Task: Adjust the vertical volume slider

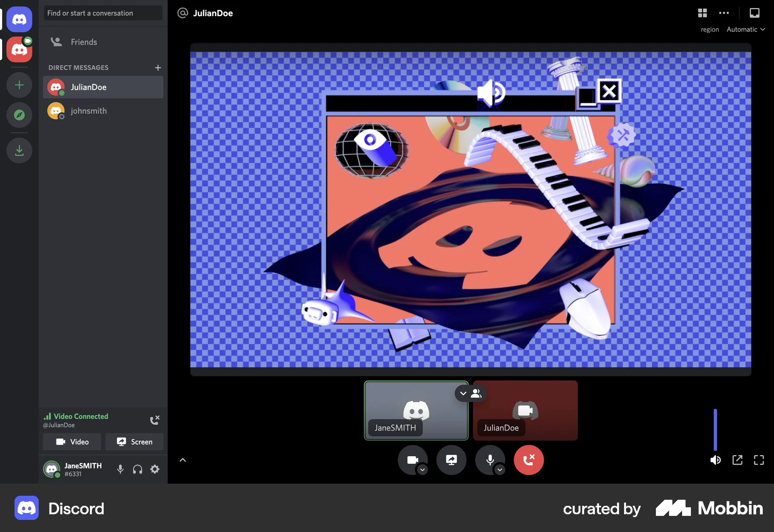Action: (716, 430)
